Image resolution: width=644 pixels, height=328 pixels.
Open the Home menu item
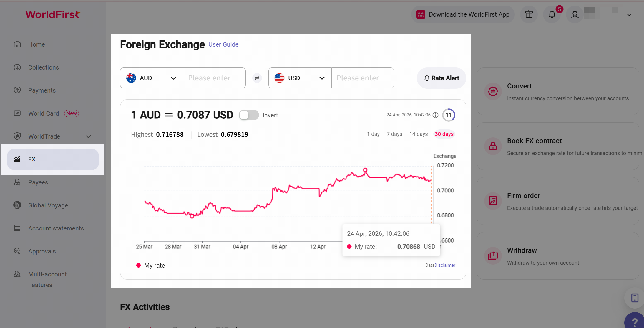pyautogui.click(x=53, y=44)
